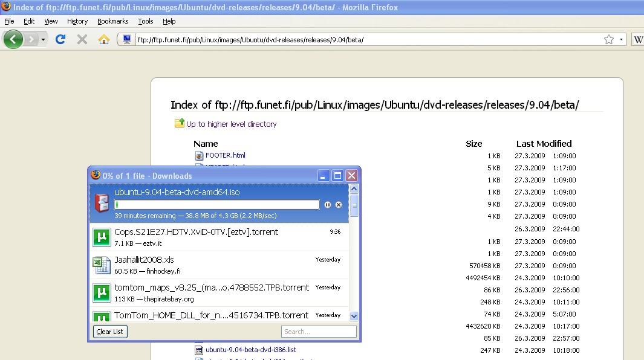Click the Reload page icon
Screen dimensions: 644x360
pos(60,39)
